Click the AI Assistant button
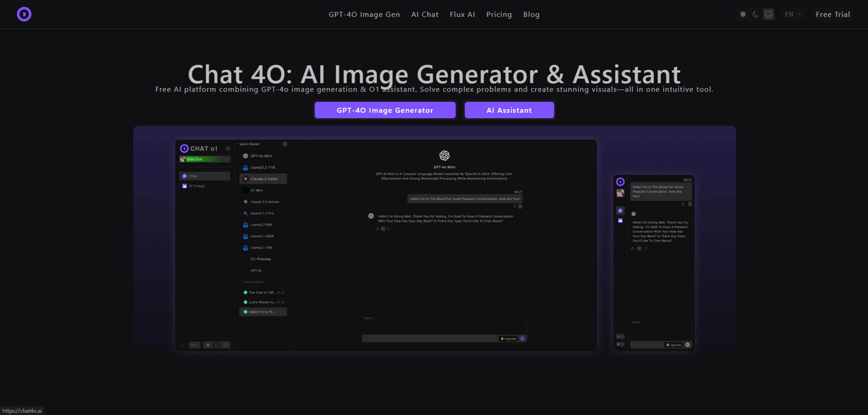868x415 pixels. (509, 110)
